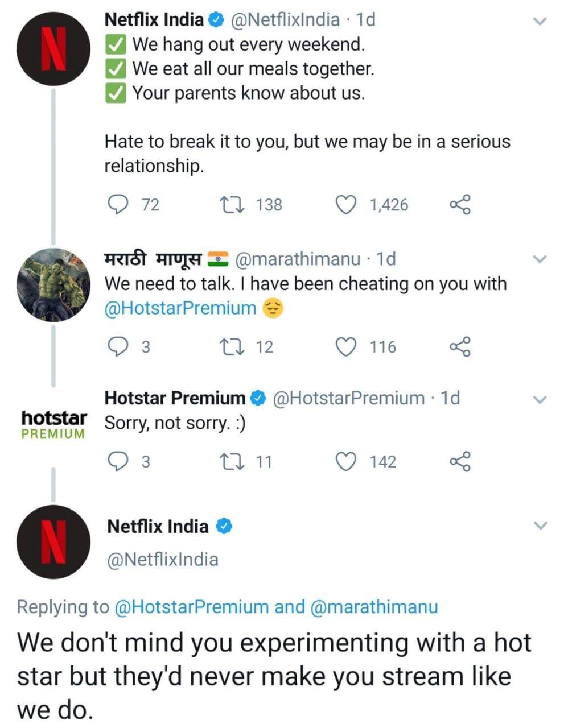Image resolution: width=564 pixels, height=728 pixels.
Task: Retweet the cheating confession tweet
Action: tap(234, 346)
